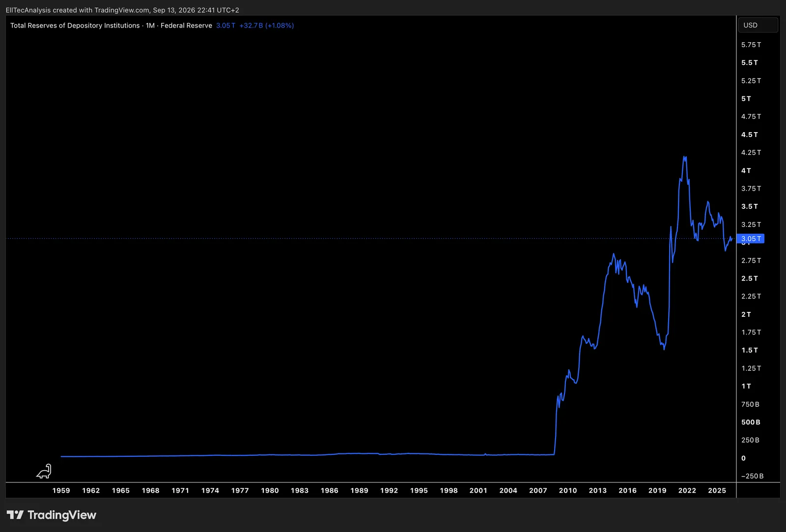The height and width of the screenshot is (532, 786).
Task: Click the 3.05T current price label
Action: point(751,239)
